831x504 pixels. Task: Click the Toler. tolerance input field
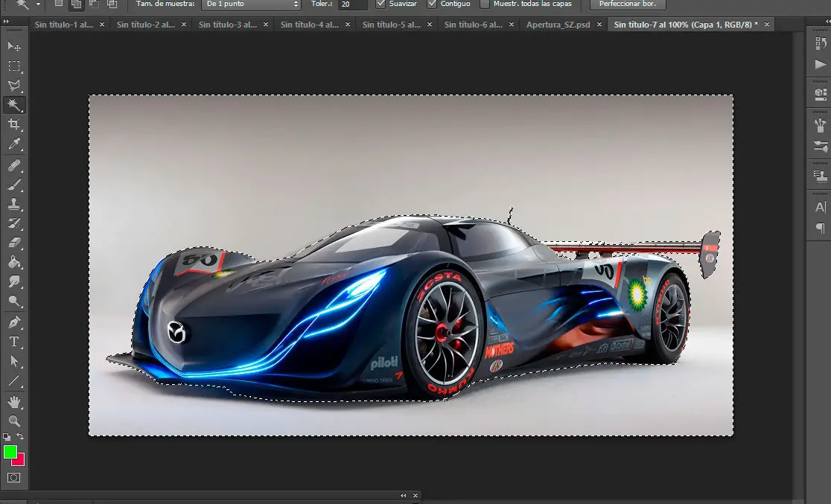pos(351,4)
